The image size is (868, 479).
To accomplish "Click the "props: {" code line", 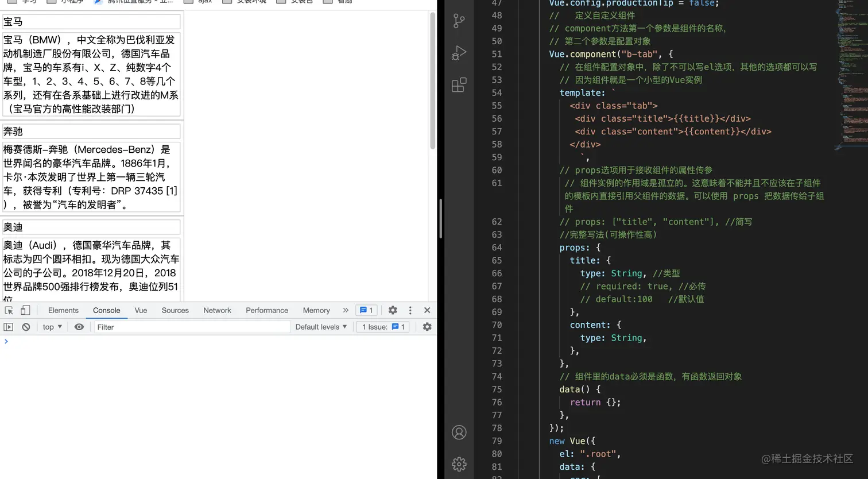I will [580, 248].
